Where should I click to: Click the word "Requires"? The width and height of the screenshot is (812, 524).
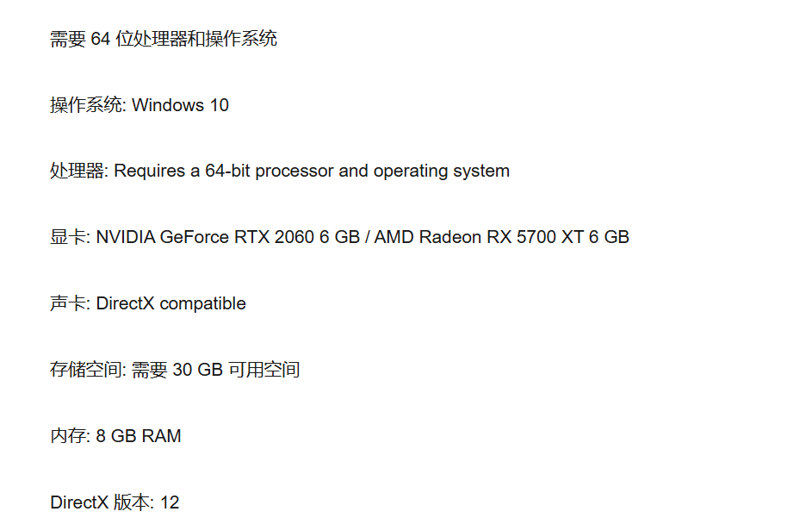[x=149, y=171]
